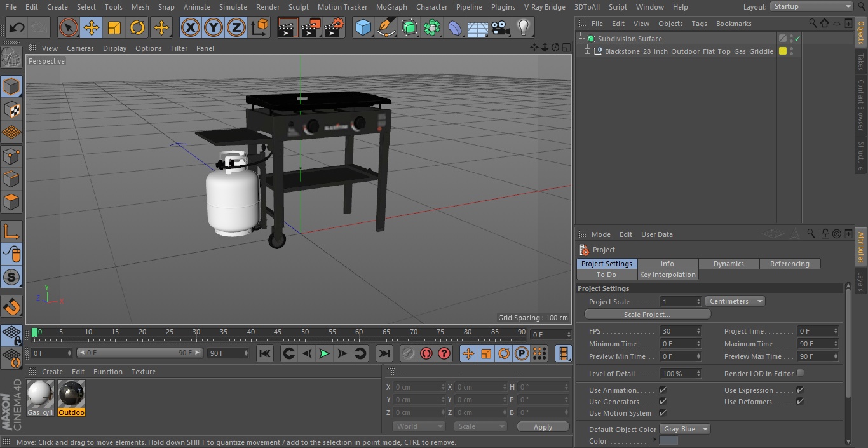
Task: Enable the magnet snap icon in sidebar
Action: point(11,308)
